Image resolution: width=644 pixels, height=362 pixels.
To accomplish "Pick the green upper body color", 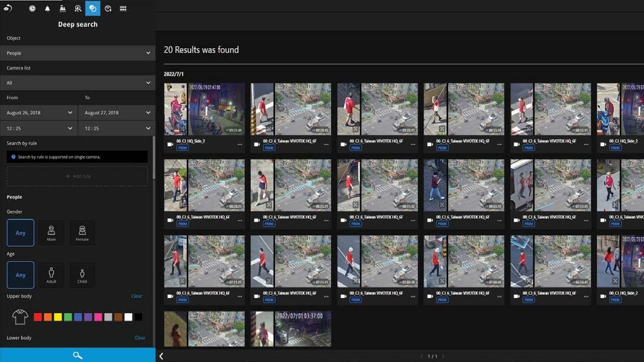I will click(68, 317).
